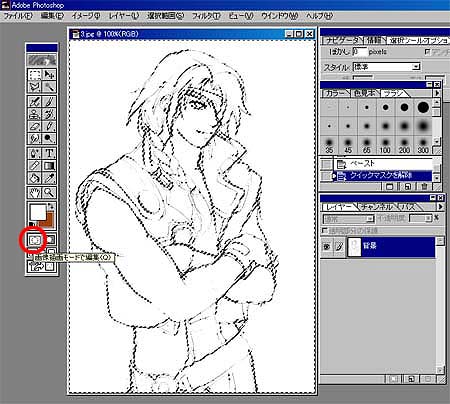
Task: Select the Rectangular Marquee tool
Action: click(x=34, y=74)
